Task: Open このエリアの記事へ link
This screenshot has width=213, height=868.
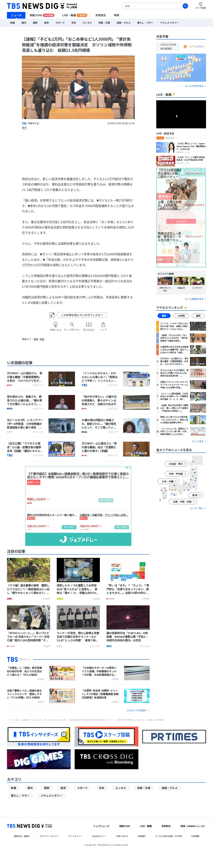Action: click(138, 710)
